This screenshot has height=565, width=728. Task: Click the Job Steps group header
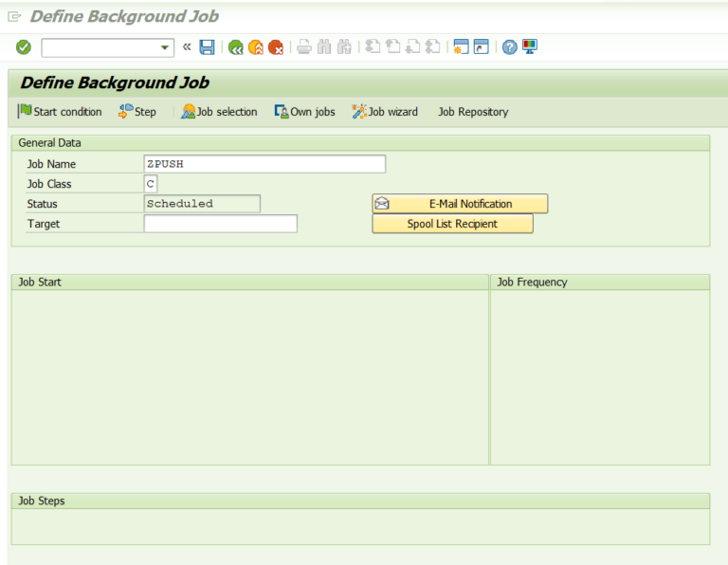360,501
